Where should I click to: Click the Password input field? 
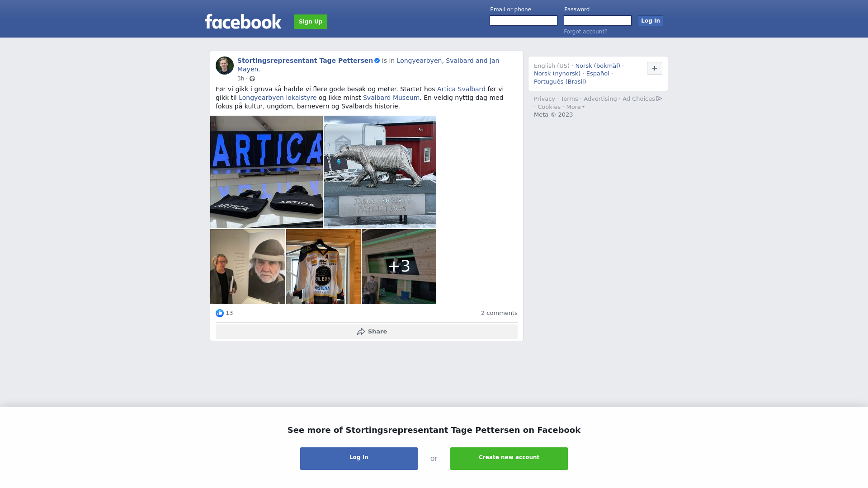598,21
